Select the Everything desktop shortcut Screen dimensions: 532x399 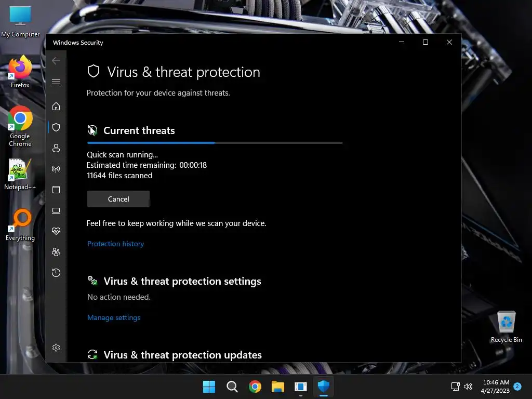[20, 225]
